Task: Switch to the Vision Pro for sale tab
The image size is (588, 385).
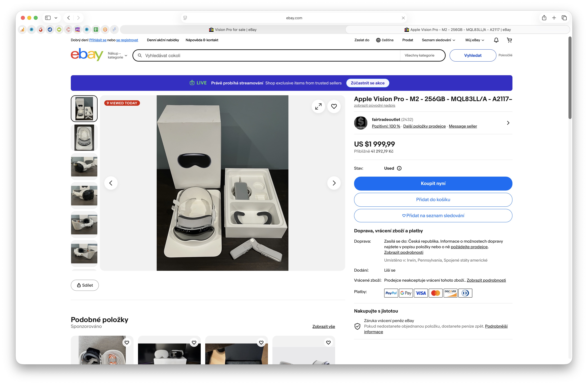Action: pos(233,30)
